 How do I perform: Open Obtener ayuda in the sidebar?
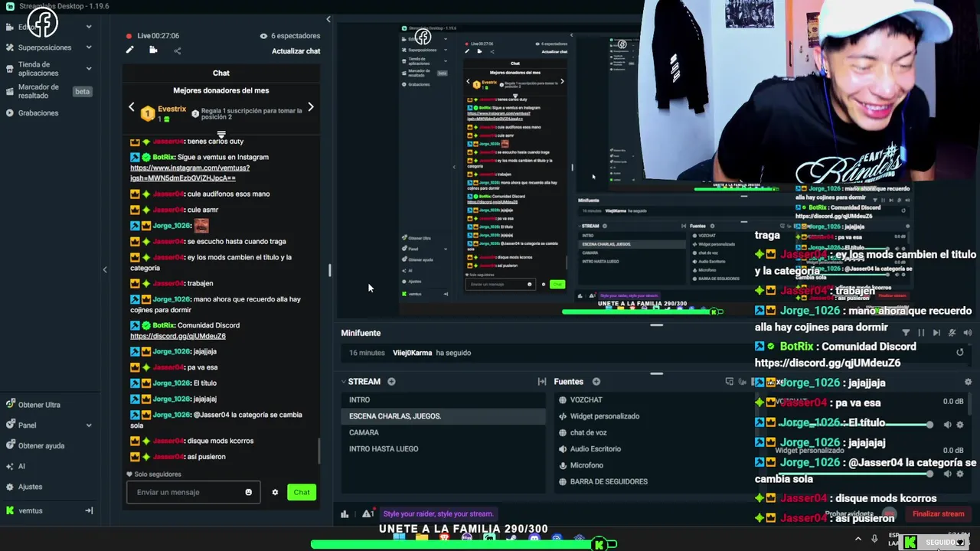pos(35,445)
